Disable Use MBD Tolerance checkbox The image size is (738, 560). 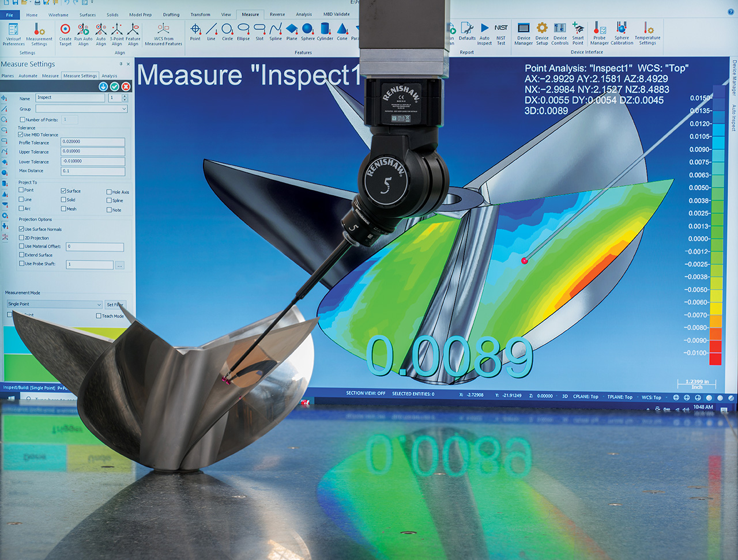tap(21, 134)
